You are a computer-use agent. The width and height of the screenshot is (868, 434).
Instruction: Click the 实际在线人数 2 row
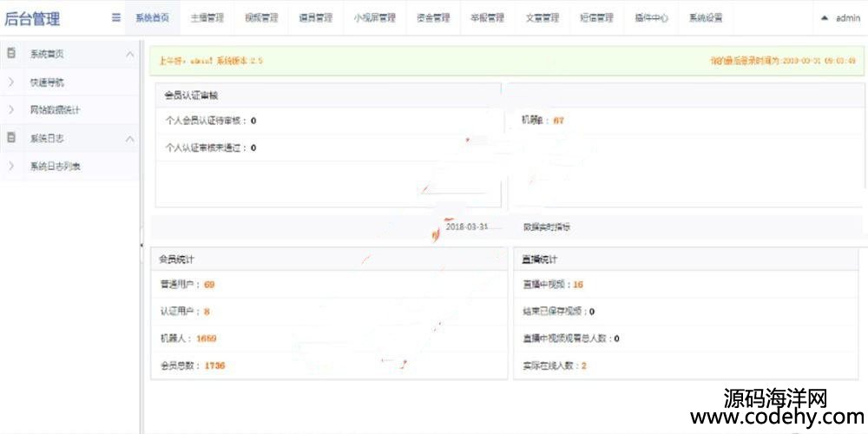pyautogui.click(x=687, y=365)
